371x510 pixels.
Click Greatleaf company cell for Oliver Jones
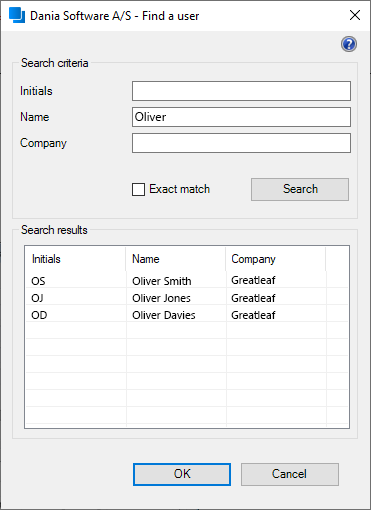[x=253, y=298]
